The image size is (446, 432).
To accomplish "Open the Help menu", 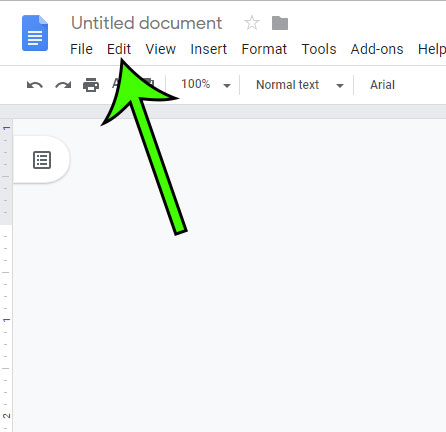I will click(432, 49).
